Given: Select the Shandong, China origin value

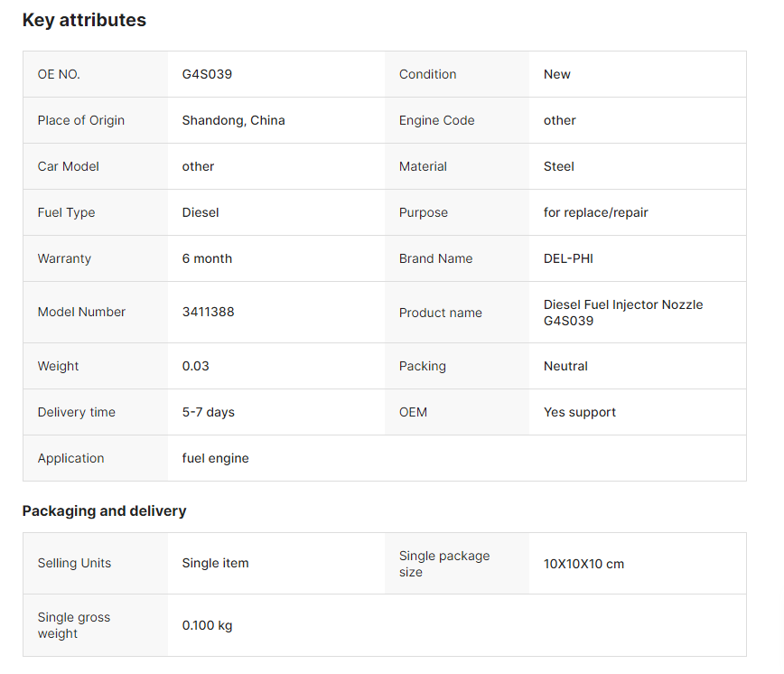Looking at the screenshot, I should click(x=234, y=120).
